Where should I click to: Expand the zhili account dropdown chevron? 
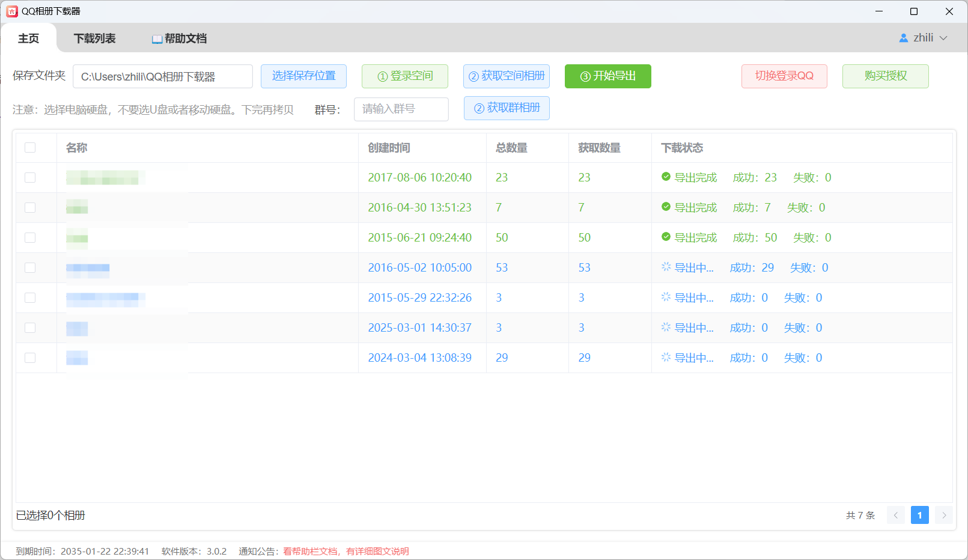coord(943,38)
